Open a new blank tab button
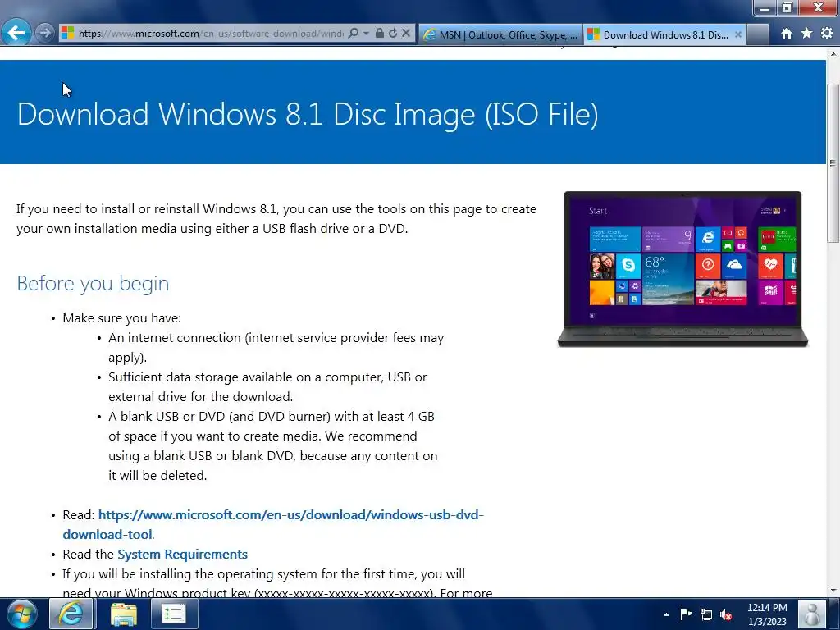Screen dimensions: 840x630 pos(757,34)
